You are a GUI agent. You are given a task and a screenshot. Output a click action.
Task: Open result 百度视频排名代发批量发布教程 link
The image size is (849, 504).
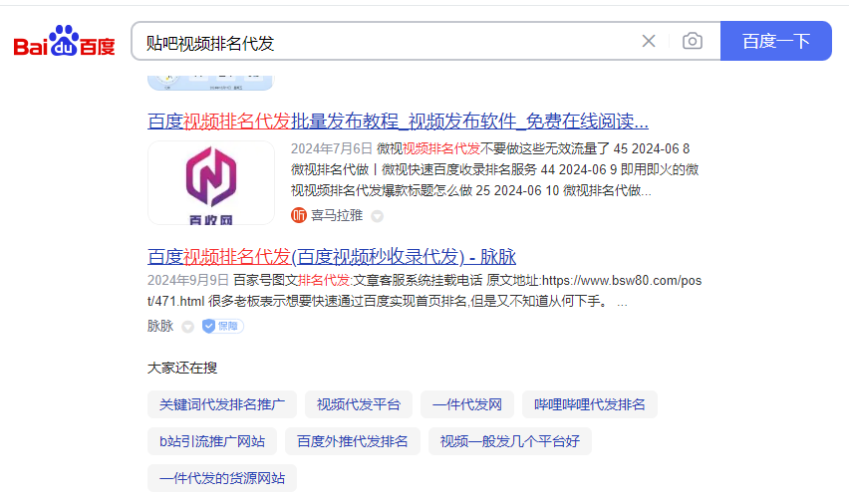tap(398, 122)
